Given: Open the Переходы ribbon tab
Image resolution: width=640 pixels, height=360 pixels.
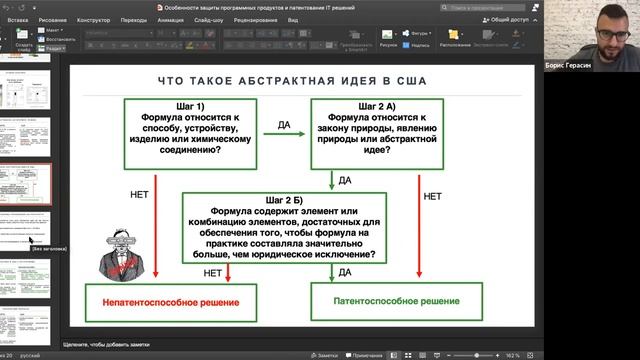Looking at the screenshot, I should (x=133, y=20).
